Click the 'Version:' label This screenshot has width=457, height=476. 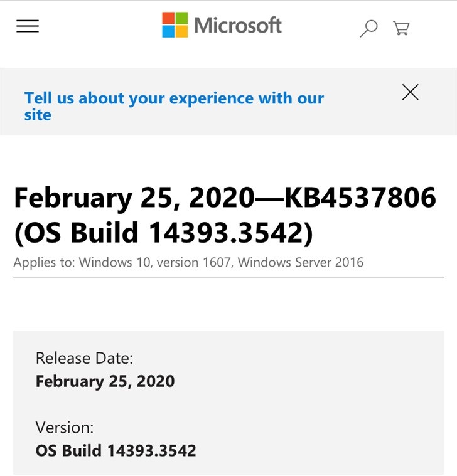click(x=65, y=428)
